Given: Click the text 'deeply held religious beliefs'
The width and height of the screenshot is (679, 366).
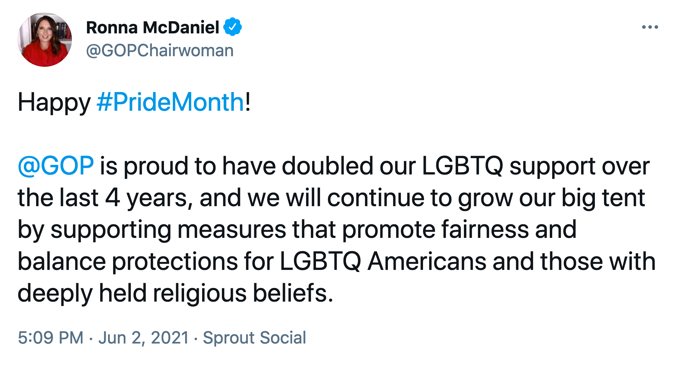Looking at the screenshot, I should (173, 294).
